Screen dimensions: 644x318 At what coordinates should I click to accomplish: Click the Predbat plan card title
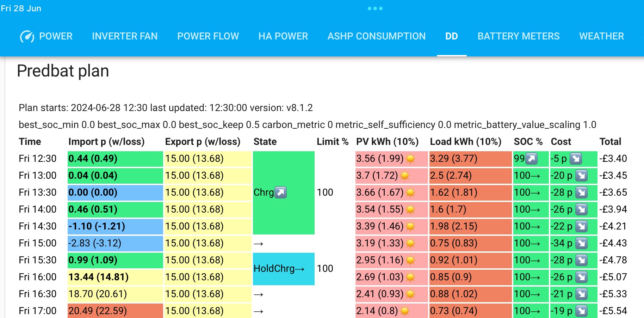(63, 71)
